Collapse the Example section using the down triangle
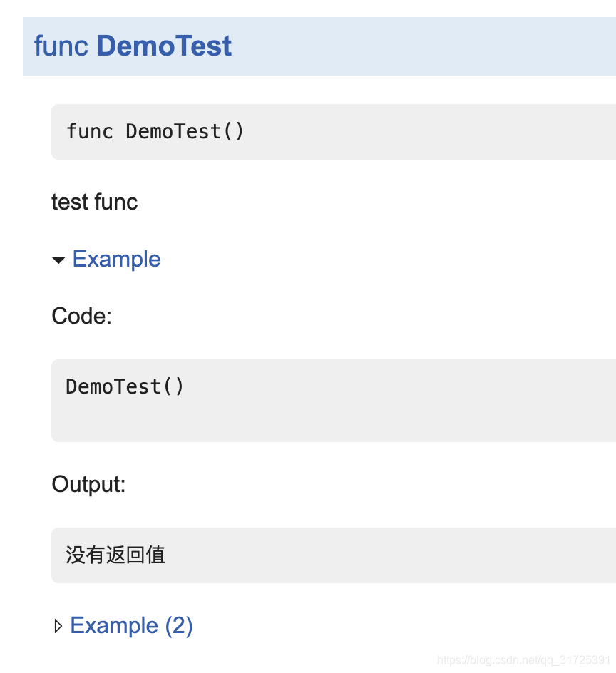The height and width of the screenshot is (673, 616). 58,260
